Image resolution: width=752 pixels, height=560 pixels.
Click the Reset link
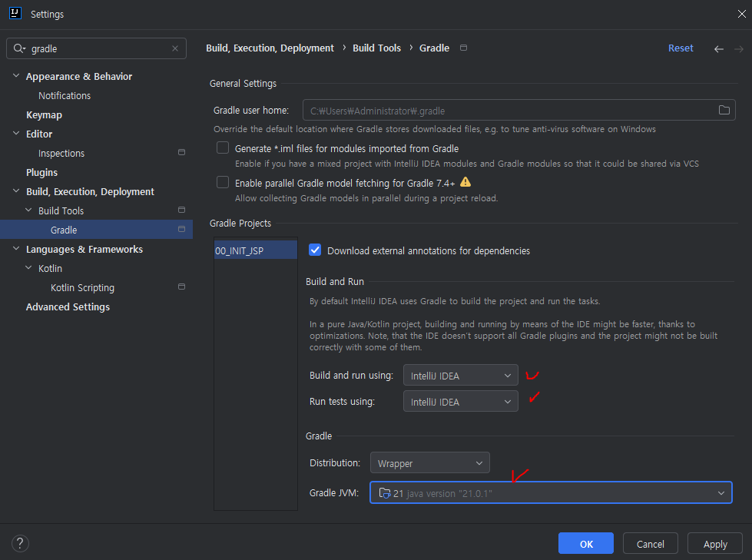click(681, 48)
